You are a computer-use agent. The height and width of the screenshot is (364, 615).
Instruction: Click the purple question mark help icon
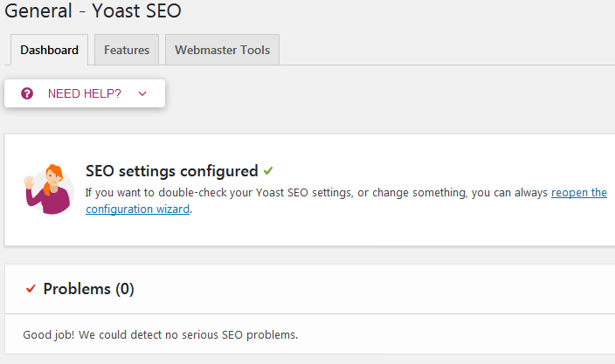tap(27, 93)
